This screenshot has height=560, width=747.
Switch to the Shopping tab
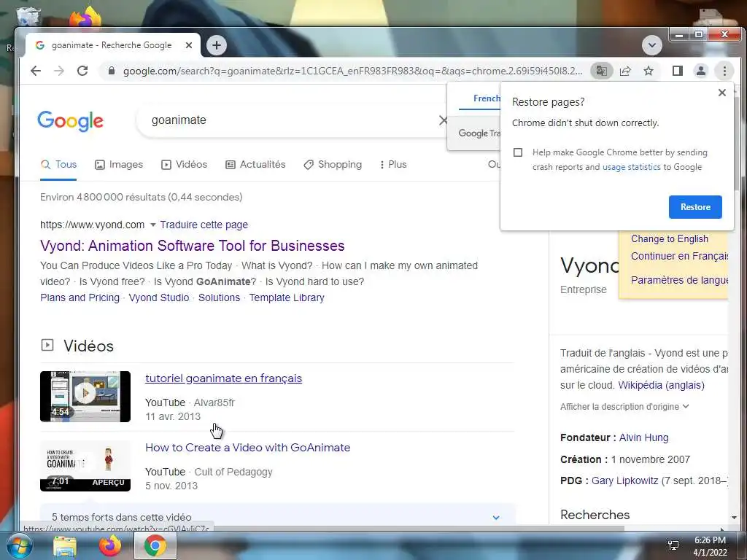point(333,165)
